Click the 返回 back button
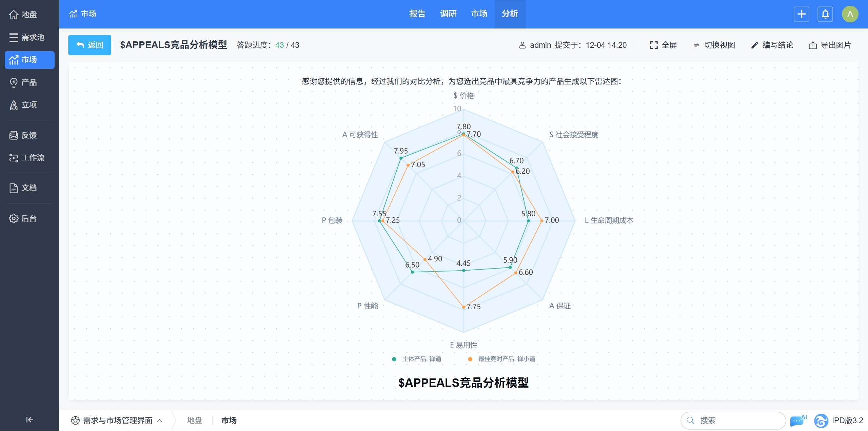Viewport: 868px width, 431px height. coord(90,45)
